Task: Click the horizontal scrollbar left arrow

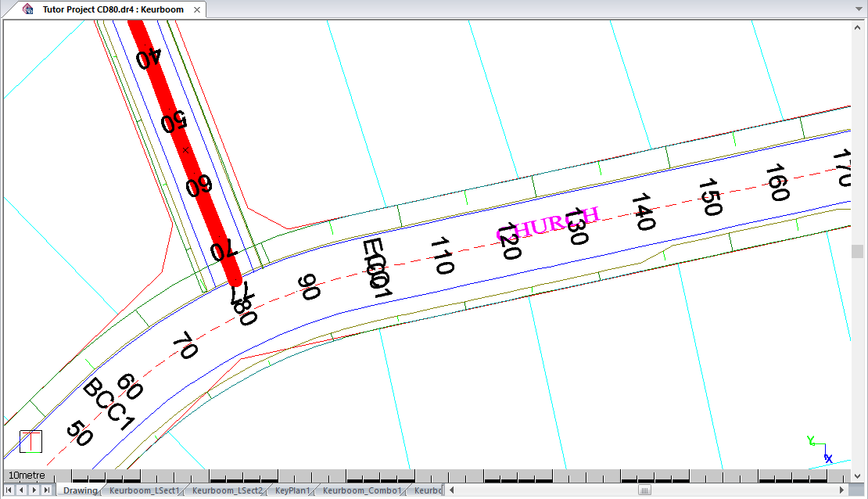Action: pos(450,490)
